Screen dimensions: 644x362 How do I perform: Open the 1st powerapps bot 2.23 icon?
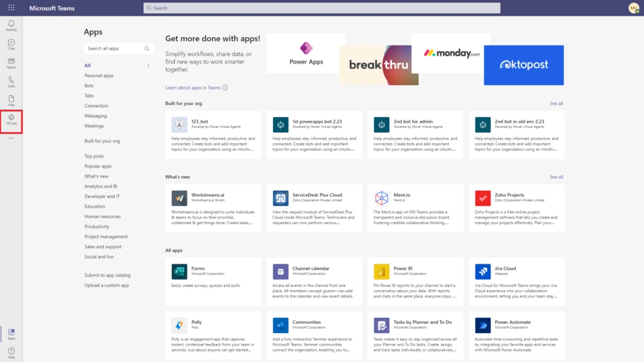coord(280,125)
